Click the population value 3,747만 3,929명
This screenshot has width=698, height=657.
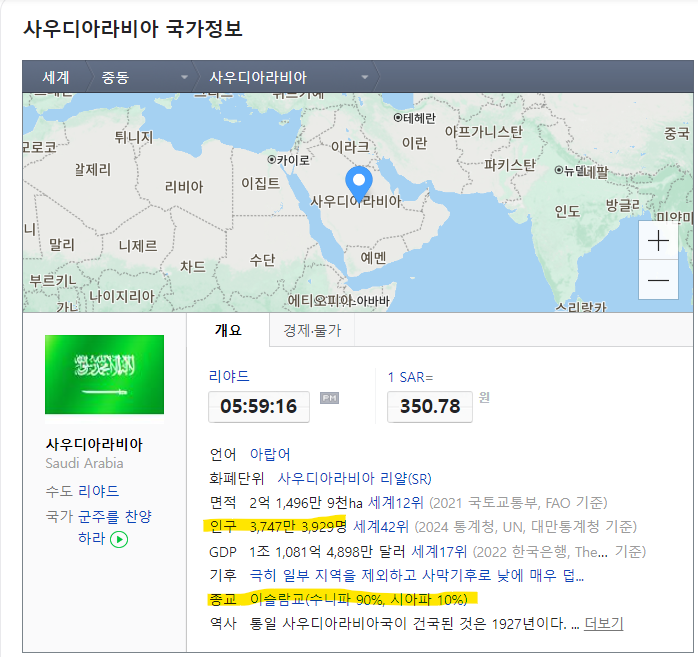tap(298, 527)
